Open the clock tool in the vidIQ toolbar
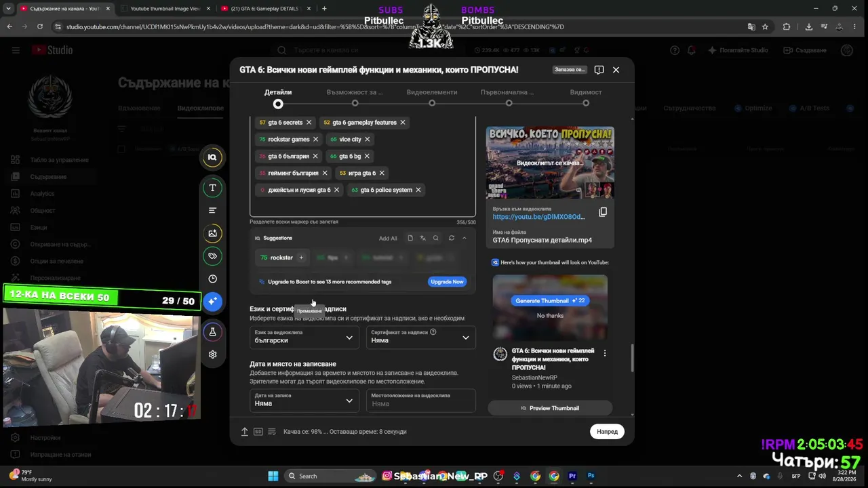This screenshot has height=488, width=868. pos(212,279)
